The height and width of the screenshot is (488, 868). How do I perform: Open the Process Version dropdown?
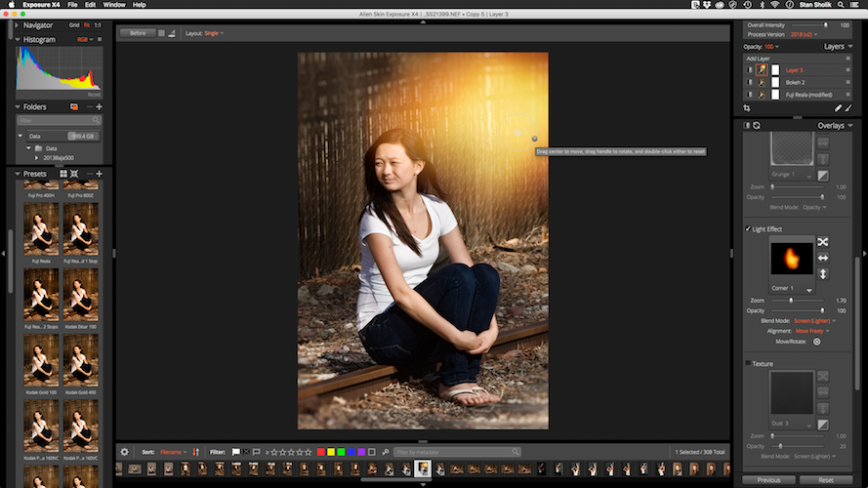pyautogui.click(x=804, y=34)
